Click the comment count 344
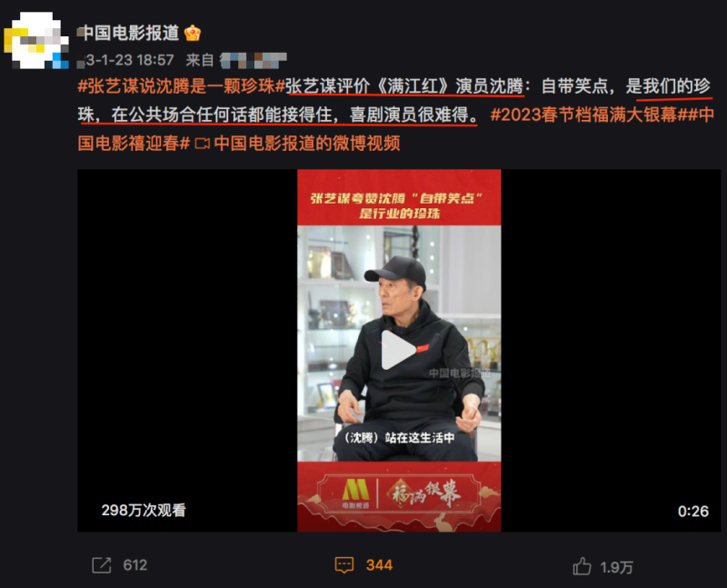Image resolution: width=727 pixels, height=588 pixels. point(379,565)
